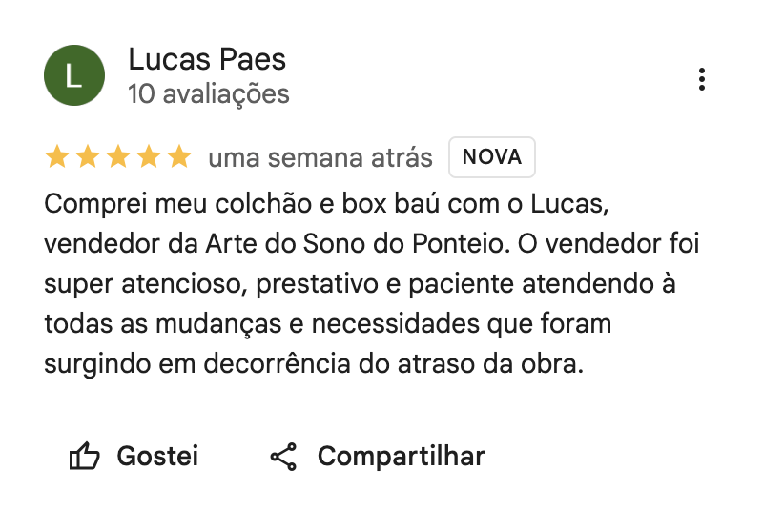Click the "10 avaliações" reviewer count
763x532 pixels.
click(x=209, y=93)
